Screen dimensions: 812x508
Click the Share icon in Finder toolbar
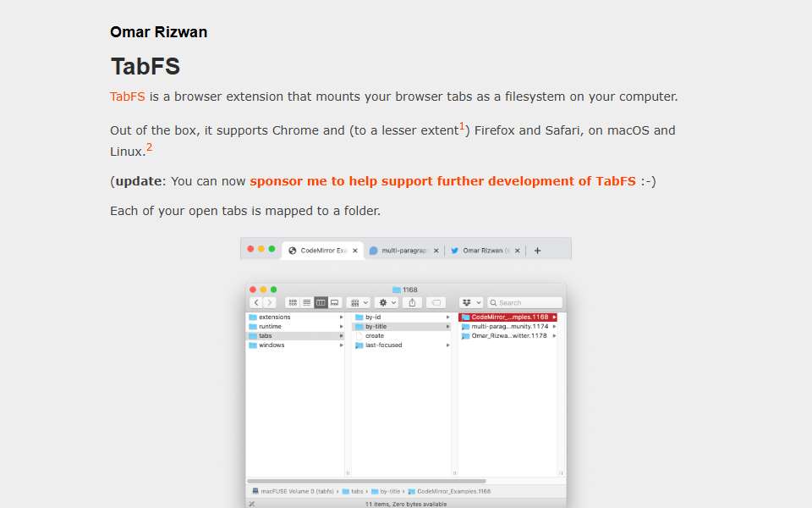tap(412, 303)
